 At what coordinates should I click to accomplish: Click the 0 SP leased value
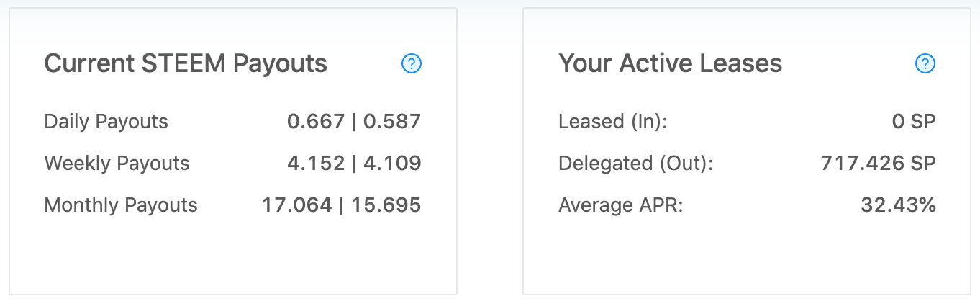pos(914,121)
